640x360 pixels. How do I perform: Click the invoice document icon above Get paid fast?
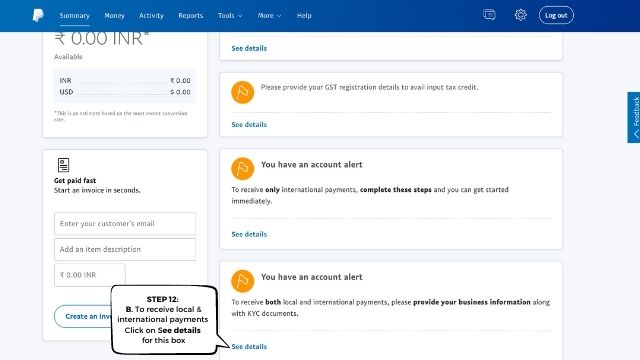pos(63,165)
